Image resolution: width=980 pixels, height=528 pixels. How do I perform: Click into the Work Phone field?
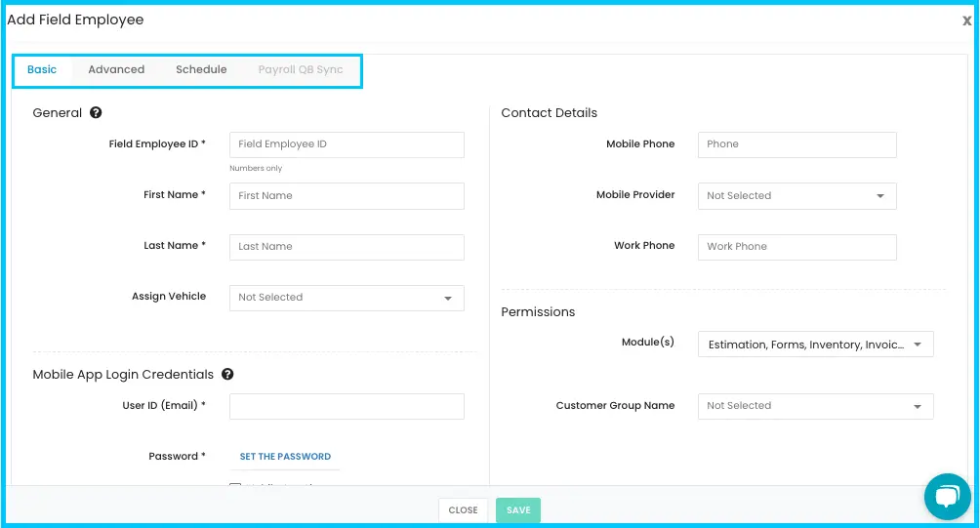(x=796, y=247)
